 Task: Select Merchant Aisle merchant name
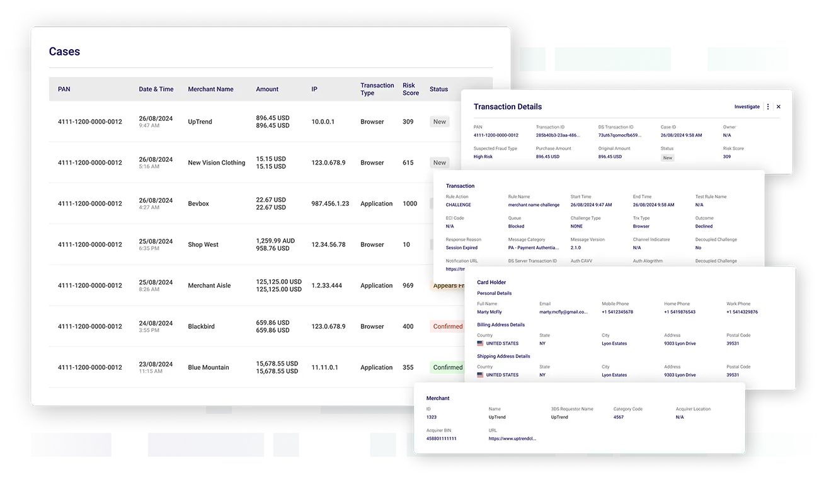tap(209, 285)
